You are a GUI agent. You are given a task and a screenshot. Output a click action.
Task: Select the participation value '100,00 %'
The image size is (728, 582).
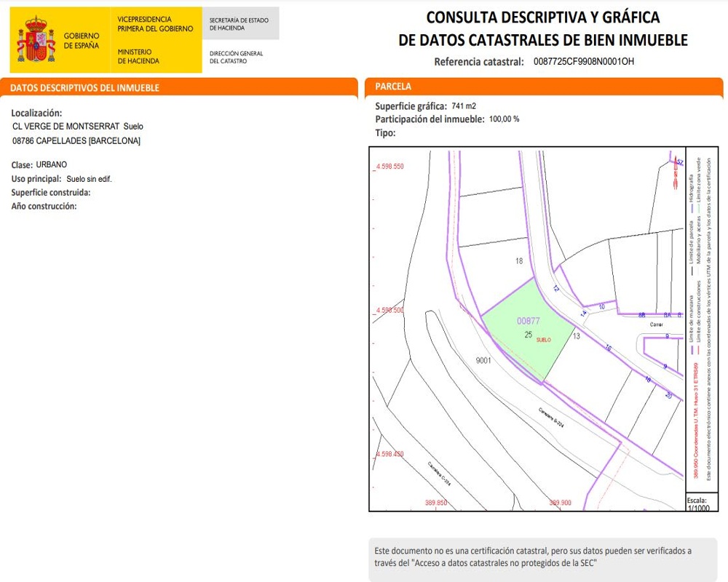point(505,119)
